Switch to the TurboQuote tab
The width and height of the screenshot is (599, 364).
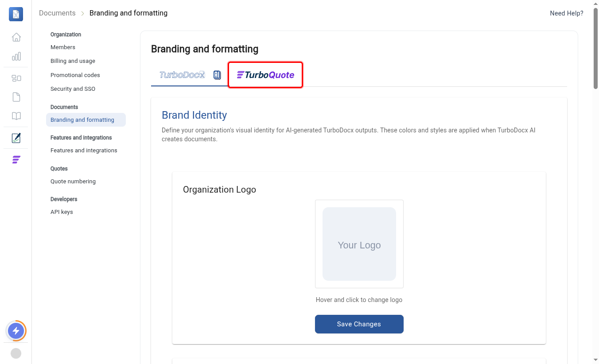(265, 75)
